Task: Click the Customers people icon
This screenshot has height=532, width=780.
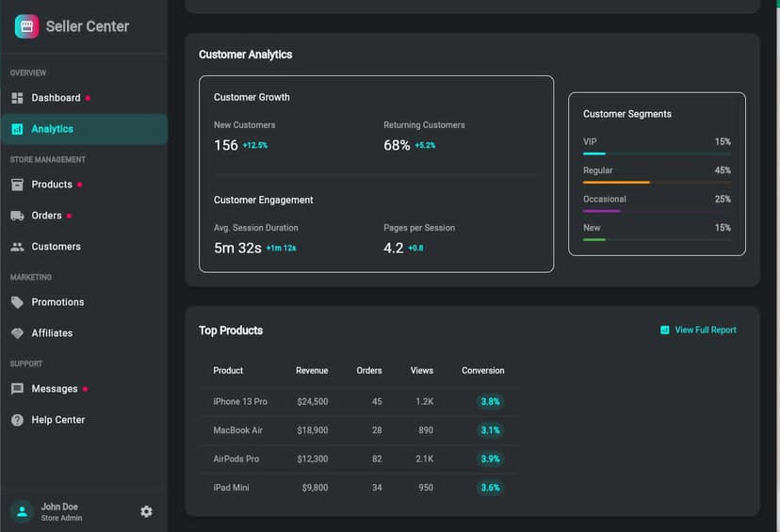Action: (x=17, y=247)
